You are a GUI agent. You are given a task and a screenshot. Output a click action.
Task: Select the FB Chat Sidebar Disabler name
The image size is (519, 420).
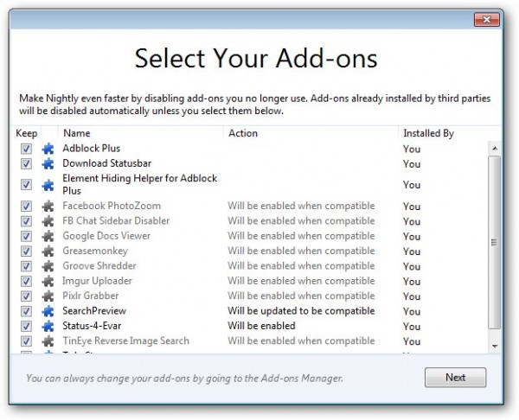[x=116, y=221]
